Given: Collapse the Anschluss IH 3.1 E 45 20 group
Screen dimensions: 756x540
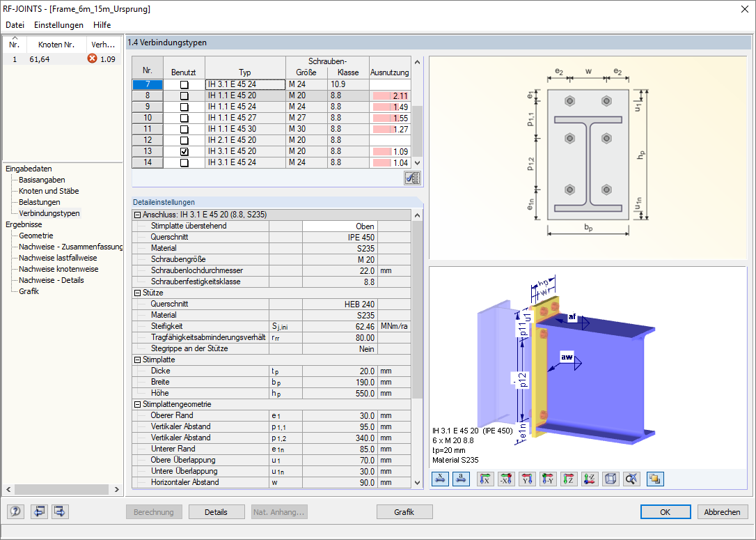Looking at the screenshot, I should (x=137, y=215).
